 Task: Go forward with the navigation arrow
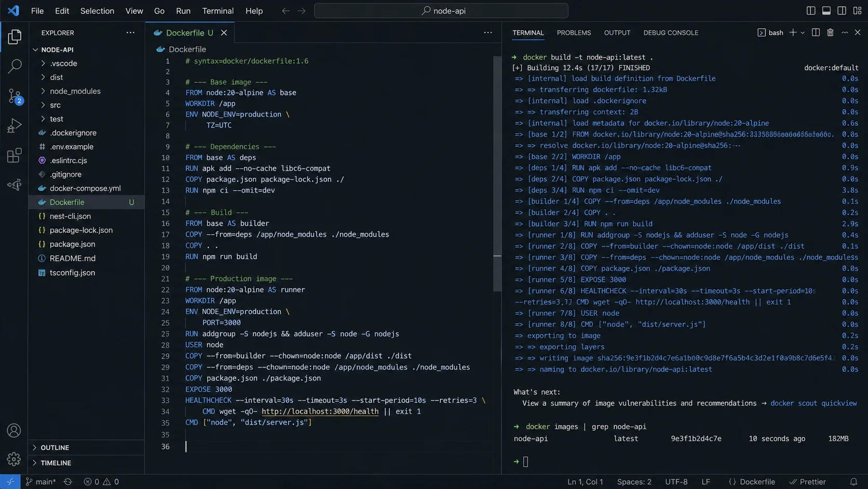point(302,10)
